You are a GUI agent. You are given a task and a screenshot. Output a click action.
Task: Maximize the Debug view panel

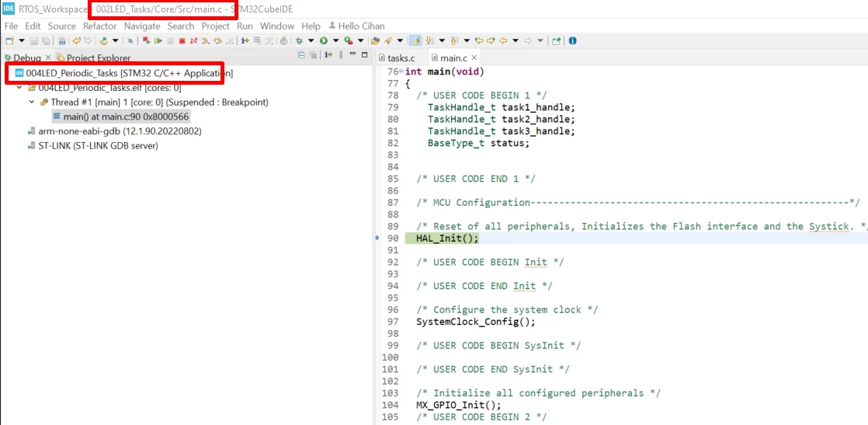(x=364, y=55)
